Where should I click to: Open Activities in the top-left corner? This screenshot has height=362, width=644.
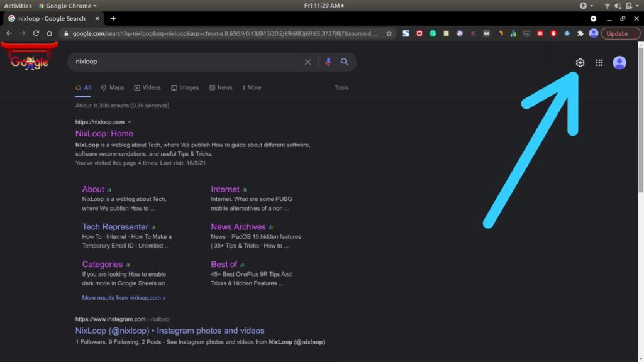coord(18,6)
